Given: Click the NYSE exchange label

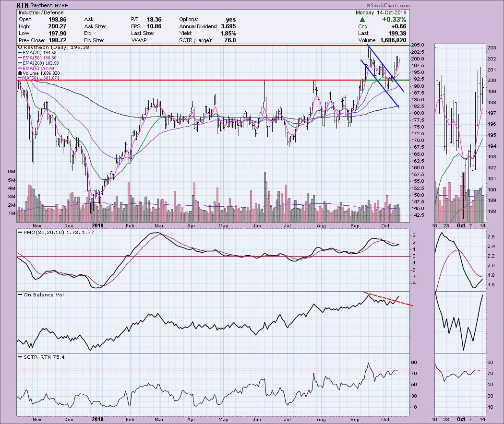Looking at the screenshot, I should pyautogui.click(x=61, y=5).
